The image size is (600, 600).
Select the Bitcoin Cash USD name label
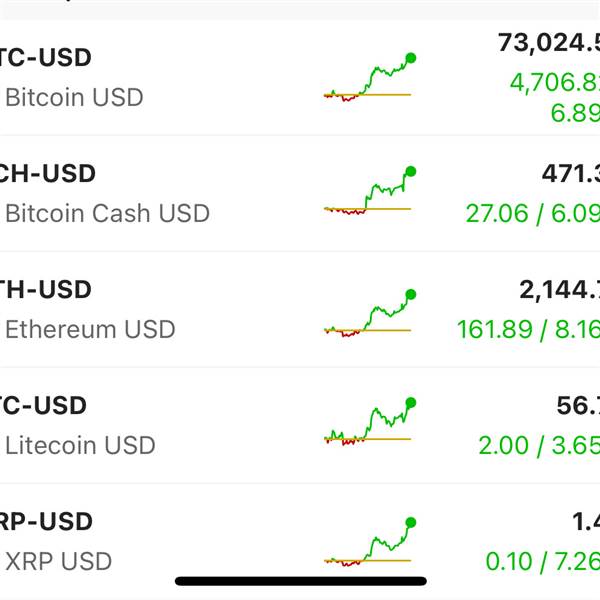coord(107,213)
